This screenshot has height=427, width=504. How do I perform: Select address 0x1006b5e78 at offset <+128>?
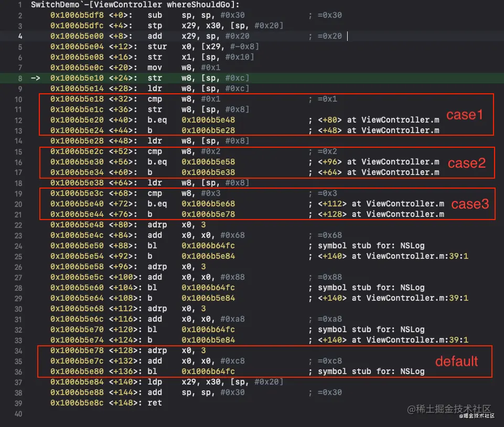tap(77, 351)
